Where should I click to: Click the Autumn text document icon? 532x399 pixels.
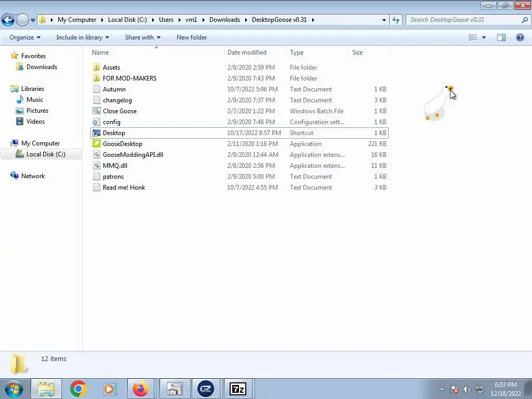tap(96, 89)
